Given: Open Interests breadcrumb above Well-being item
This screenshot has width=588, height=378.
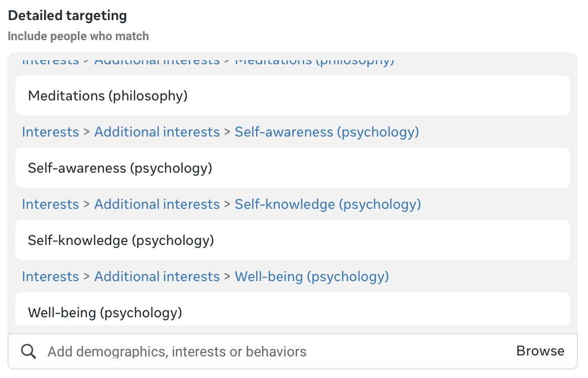Looking at the screenshot, I should [50, 277].
